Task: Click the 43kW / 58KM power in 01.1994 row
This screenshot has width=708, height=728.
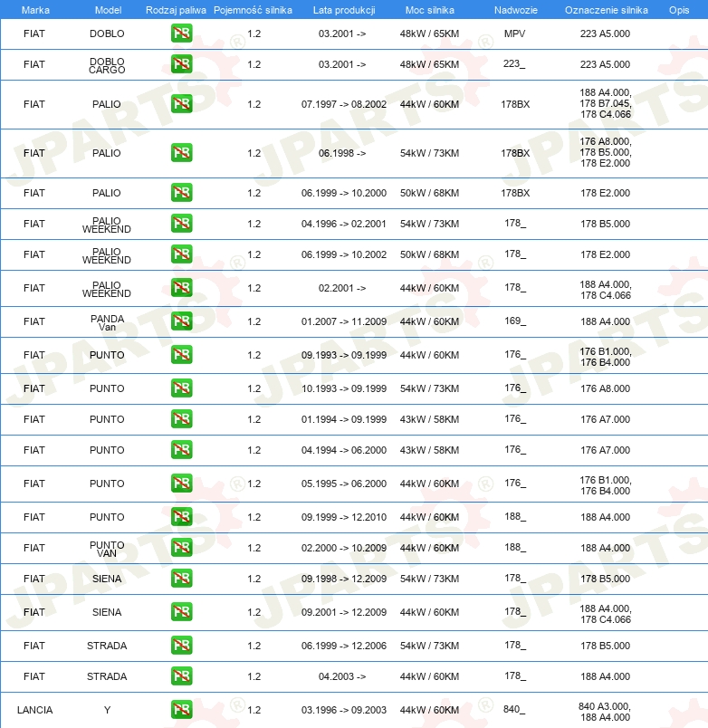Action: tap(429, 419)
